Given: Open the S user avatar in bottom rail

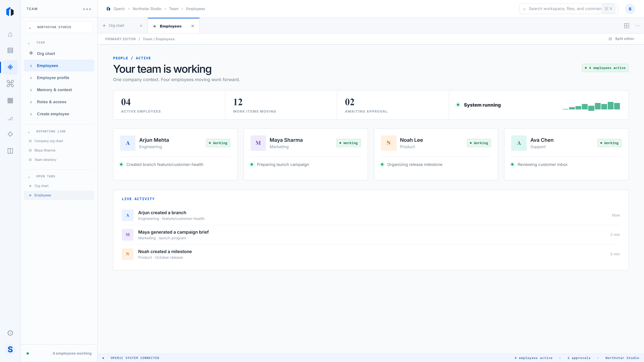Looking at the screenshot, I should coord(10,349).
